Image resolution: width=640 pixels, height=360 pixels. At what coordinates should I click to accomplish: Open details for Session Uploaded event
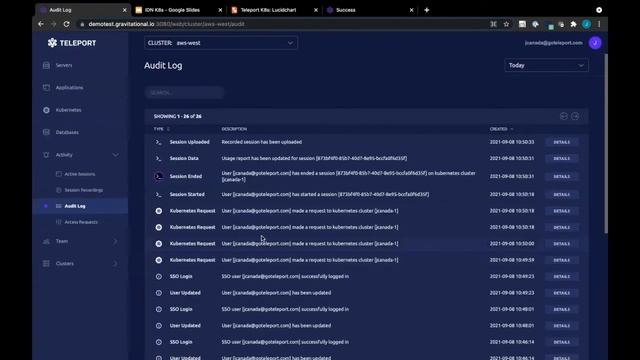click(562, 142)
